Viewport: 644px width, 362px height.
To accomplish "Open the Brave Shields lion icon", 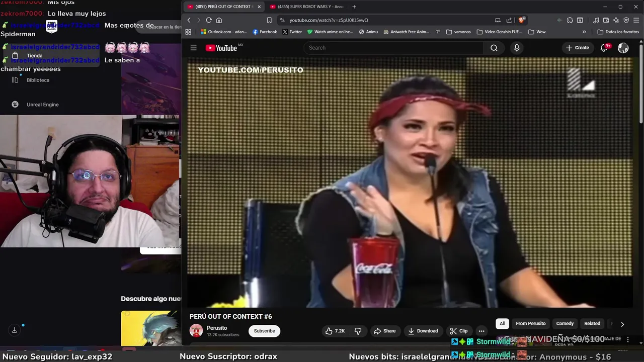I will click(x=522, y=20).
